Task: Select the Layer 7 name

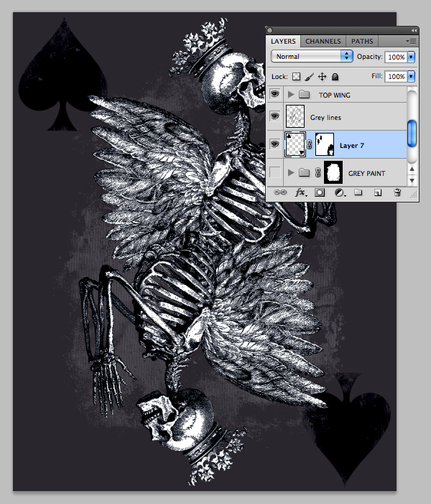Action: 351,146
